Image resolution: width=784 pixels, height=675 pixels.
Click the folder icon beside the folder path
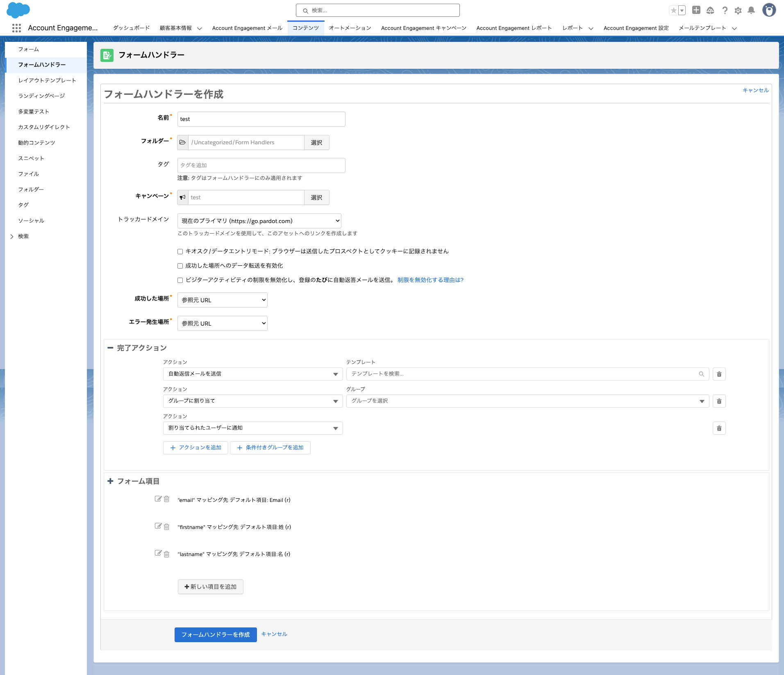pyautogui.click(x=183, y=142)
